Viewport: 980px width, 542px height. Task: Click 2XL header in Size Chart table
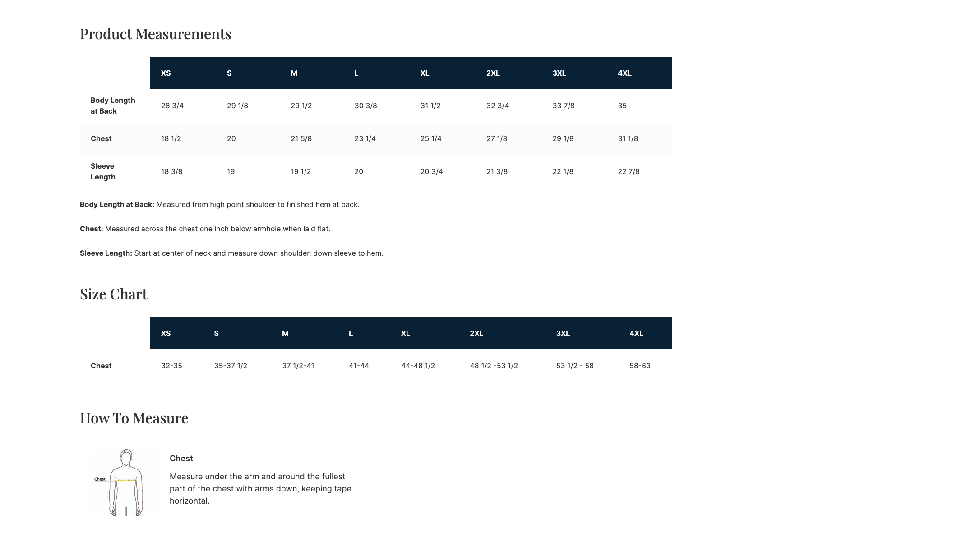click(476, 333)
